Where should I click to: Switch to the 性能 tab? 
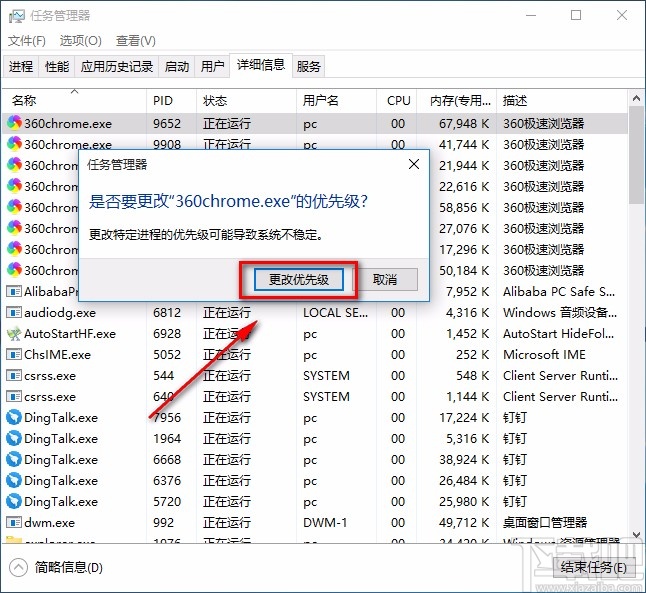coord(57,66)
